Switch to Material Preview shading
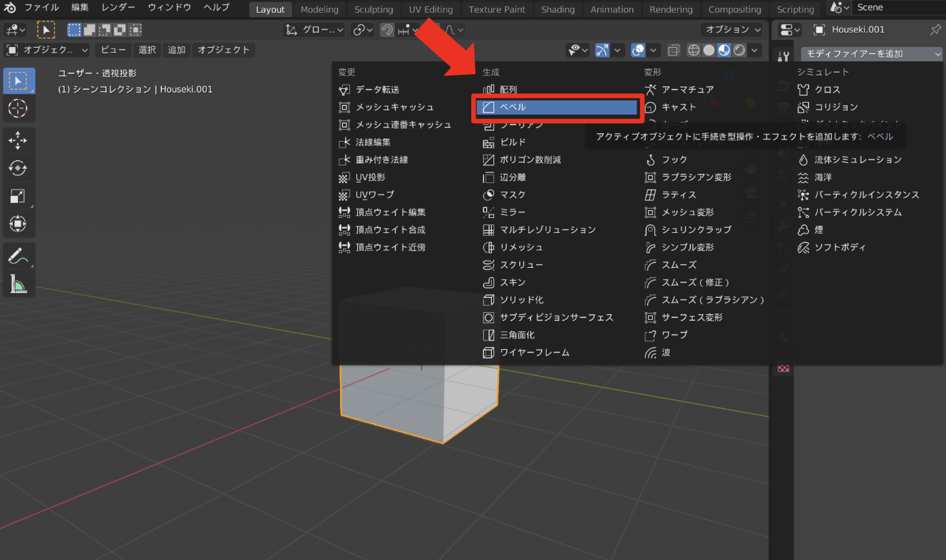The width and height of the screenshot is (946, 560). (x=724, y=50)
